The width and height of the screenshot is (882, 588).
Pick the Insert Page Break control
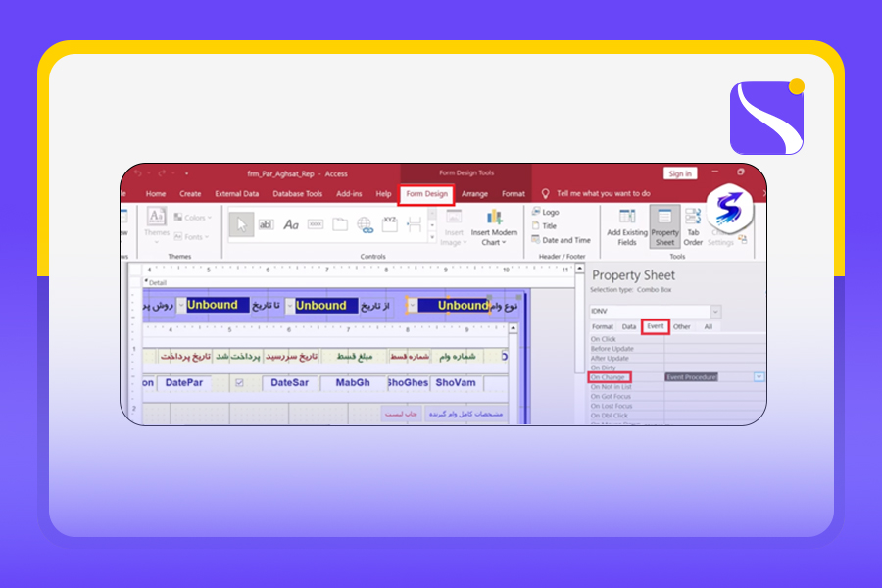coord(415,224)
